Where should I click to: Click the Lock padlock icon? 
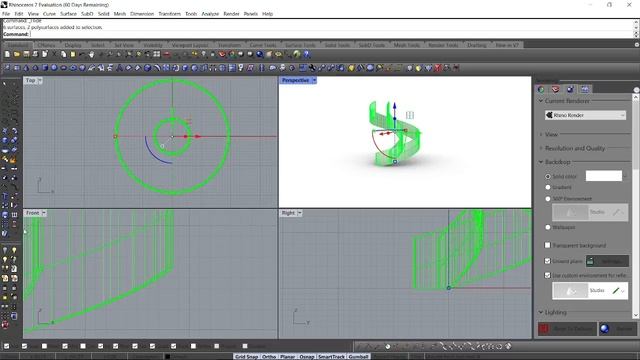click(x=213, y=54)
